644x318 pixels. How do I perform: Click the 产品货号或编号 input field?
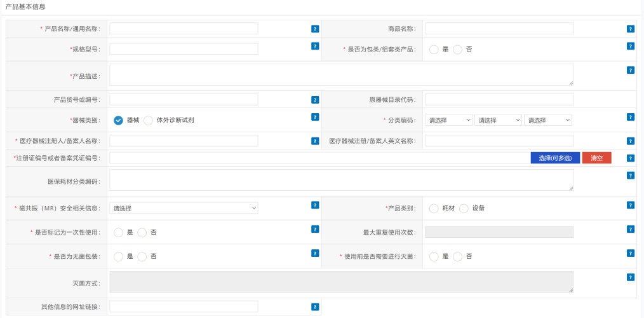184,99
